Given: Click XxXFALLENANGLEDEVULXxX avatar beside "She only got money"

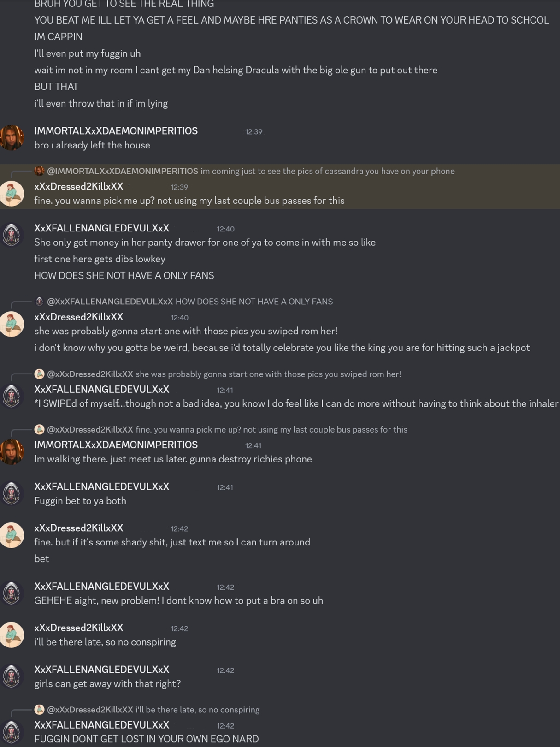Looking at the screenshot, I should point(12,235).
